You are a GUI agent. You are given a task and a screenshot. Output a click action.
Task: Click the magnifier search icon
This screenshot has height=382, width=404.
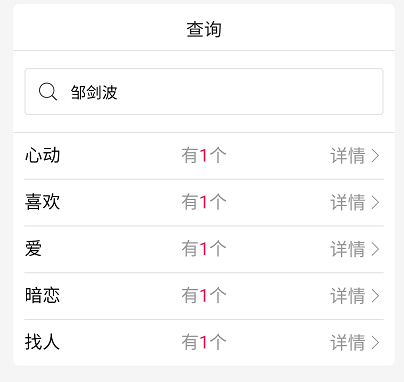tap(48, 92)
